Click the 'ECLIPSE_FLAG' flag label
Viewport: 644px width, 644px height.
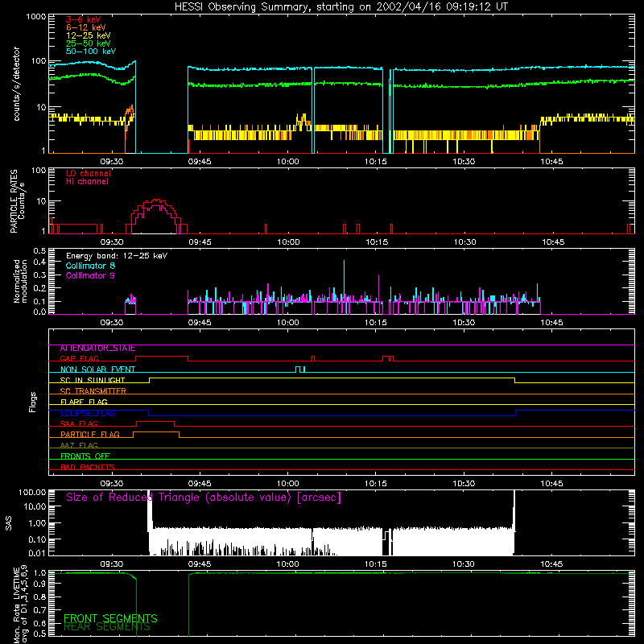pyautogui.click(x=88, y=413)
